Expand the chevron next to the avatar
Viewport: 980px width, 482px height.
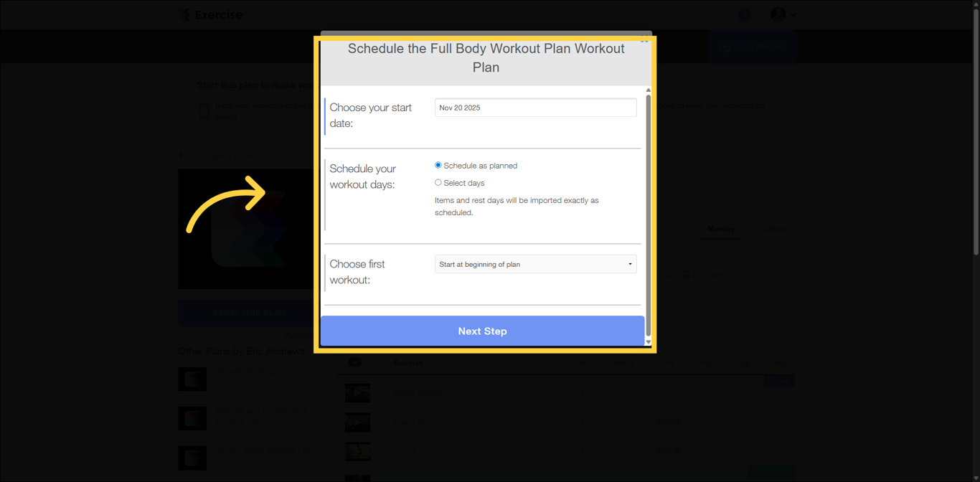[x=793, y=14]
